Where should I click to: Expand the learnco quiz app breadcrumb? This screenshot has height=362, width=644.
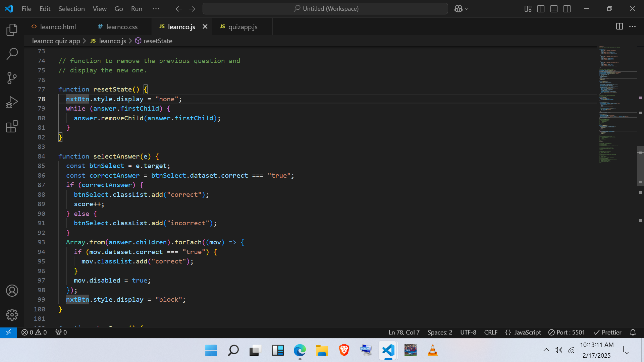pos(56,41)
